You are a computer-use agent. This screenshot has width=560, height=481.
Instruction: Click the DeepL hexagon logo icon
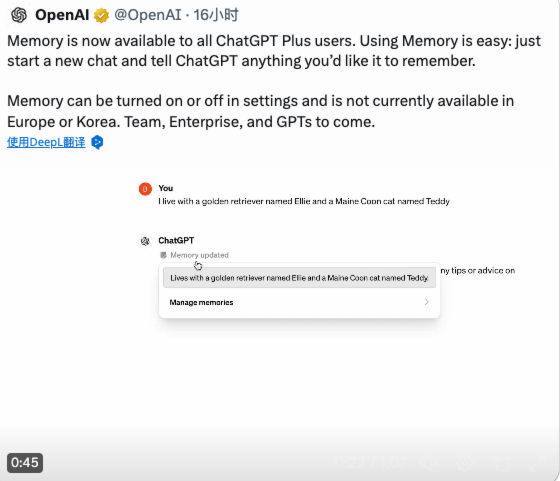97,142
